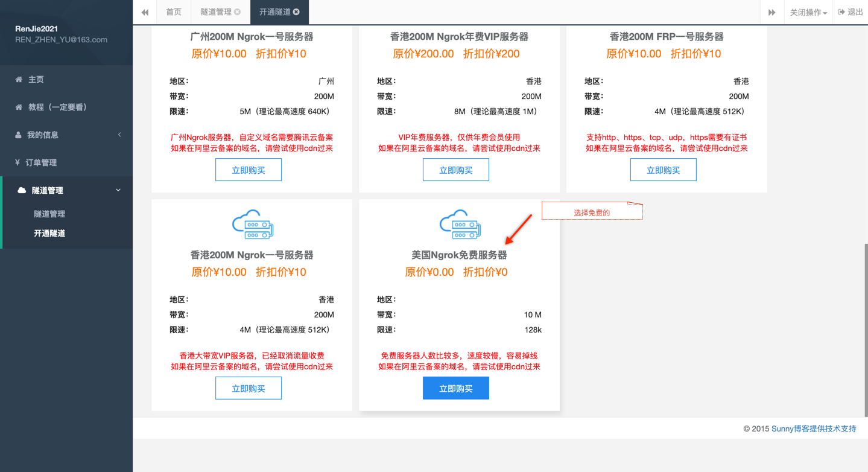Click the yen icon beside 订单管理
Viewport: 868px width, 472px height.
pos(17,162)
